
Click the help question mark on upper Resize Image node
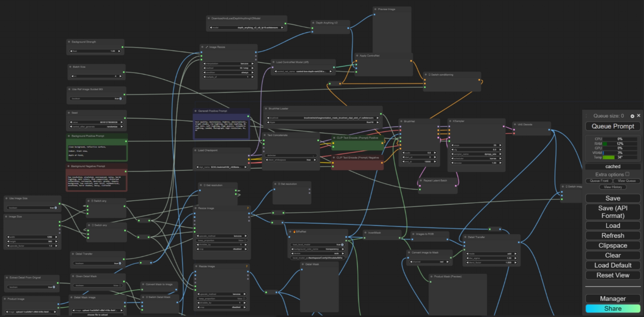(248, 208)
